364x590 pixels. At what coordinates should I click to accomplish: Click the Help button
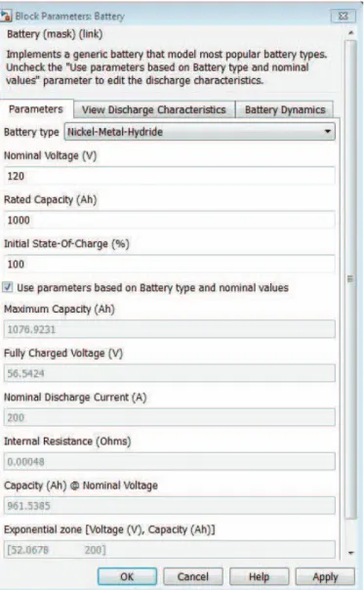coord(259,576)
